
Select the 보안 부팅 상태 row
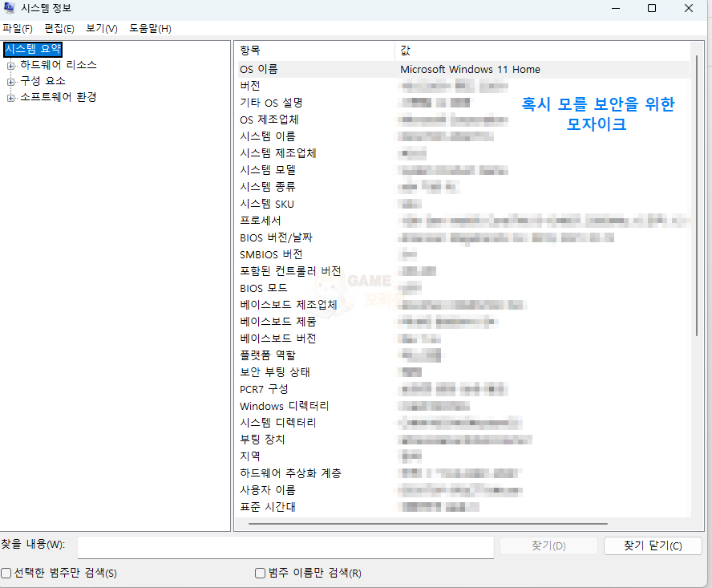pos(463,372)
